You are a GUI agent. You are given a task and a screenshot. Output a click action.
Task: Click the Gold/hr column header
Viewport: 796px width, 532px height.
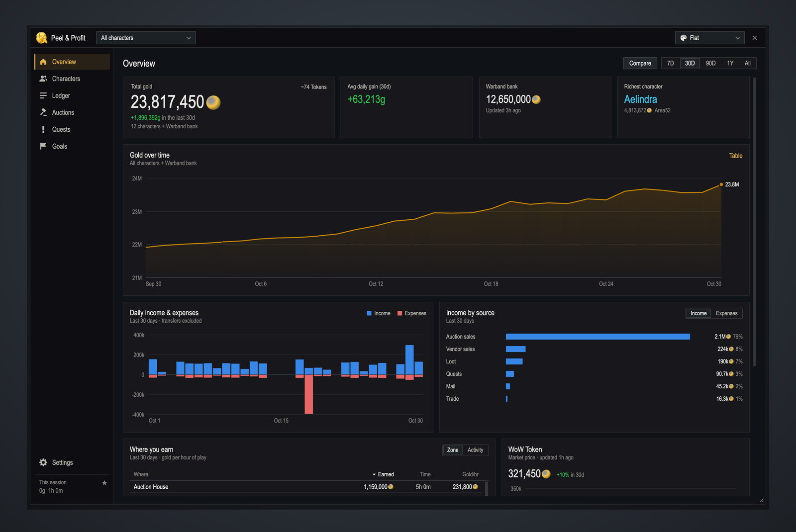471,474
